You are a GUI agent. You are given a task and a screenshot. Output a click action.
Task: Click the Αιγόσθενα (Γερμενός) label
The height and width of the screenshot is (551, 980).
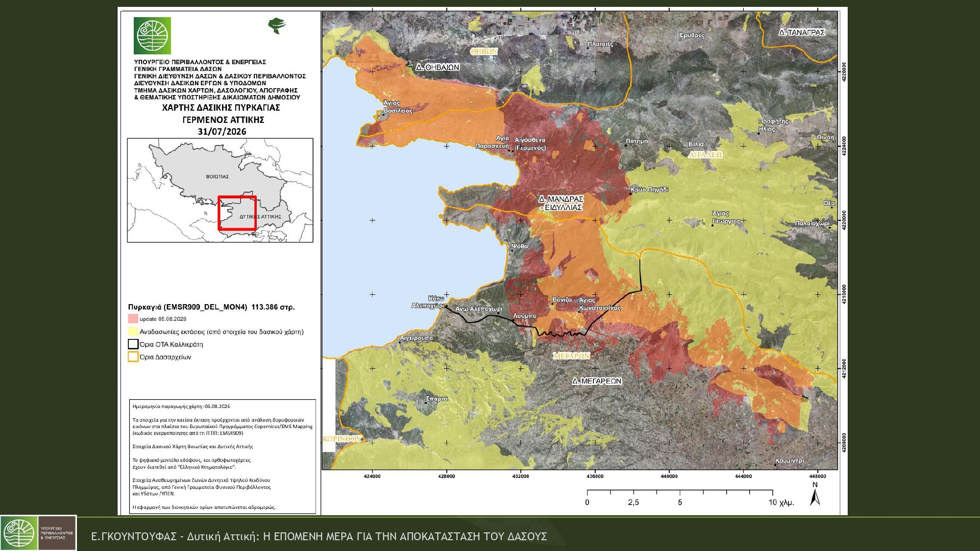[530, 144]
